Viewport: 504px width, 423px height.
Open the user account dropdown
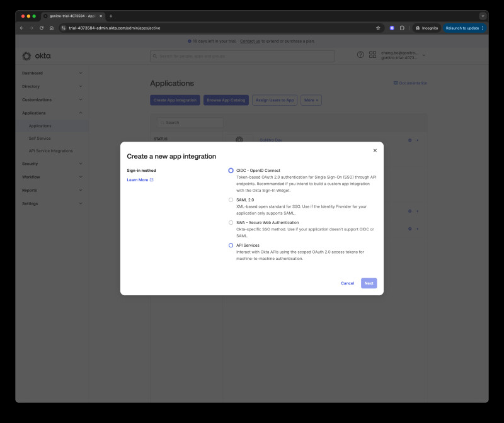click(403, 55)
